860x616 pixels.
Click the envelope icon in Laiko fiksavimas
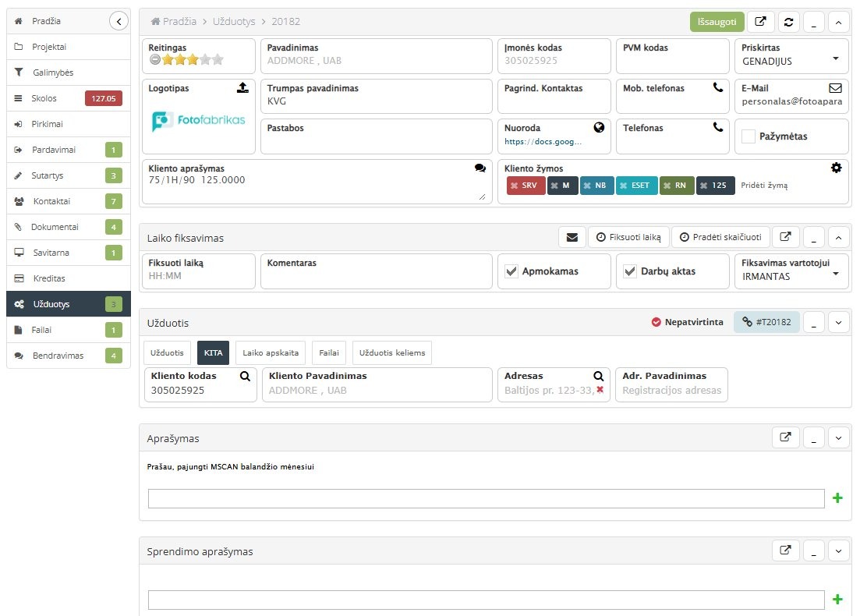pos(572,237)
